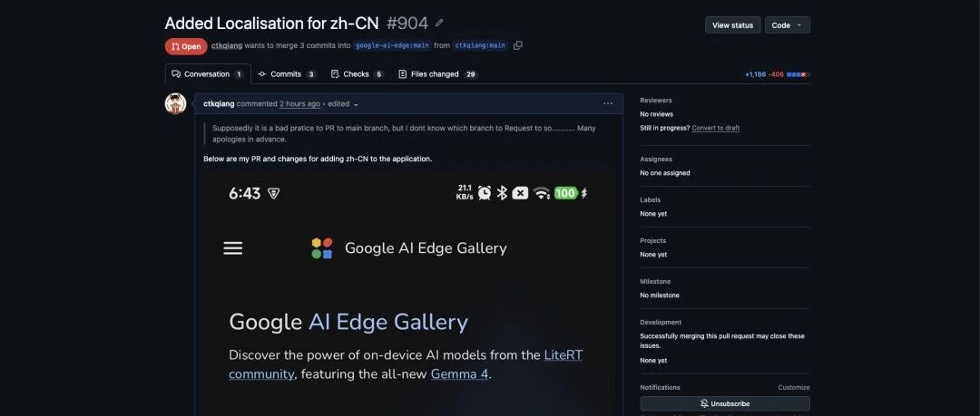Click the Unsubscribe button
This screenshot has width=980, height=416.
(x=725, y=403)
